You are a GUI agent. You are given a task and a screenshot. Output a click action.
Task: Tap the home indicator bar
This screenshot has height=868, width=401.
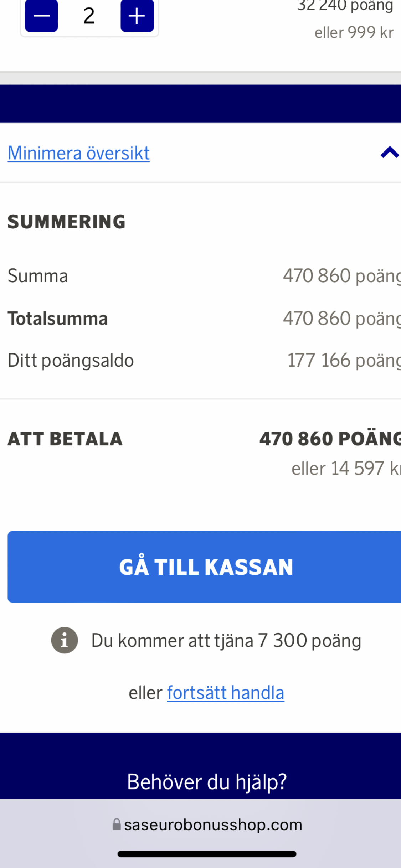click(x=207, y=854)
